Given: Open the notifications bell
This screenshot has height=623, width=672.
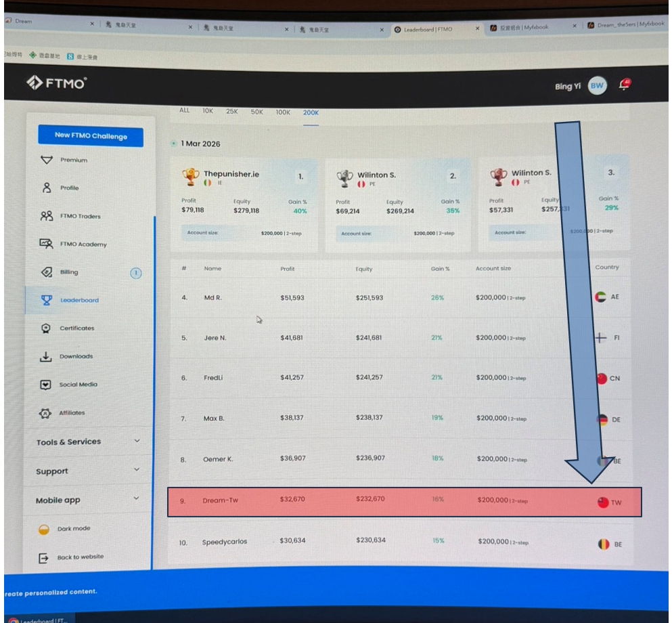Looking at the screenshot, I should [x=625, y=84].
